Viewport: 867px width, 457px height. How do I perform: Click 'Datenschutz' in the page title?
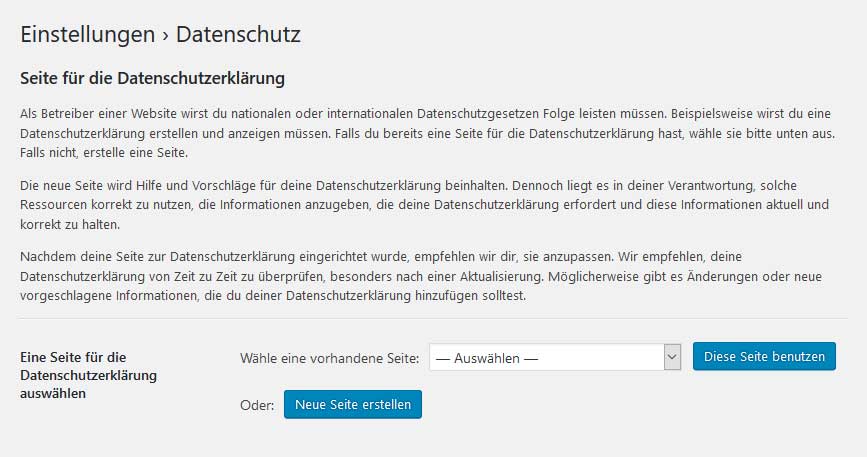coord(238,34)
